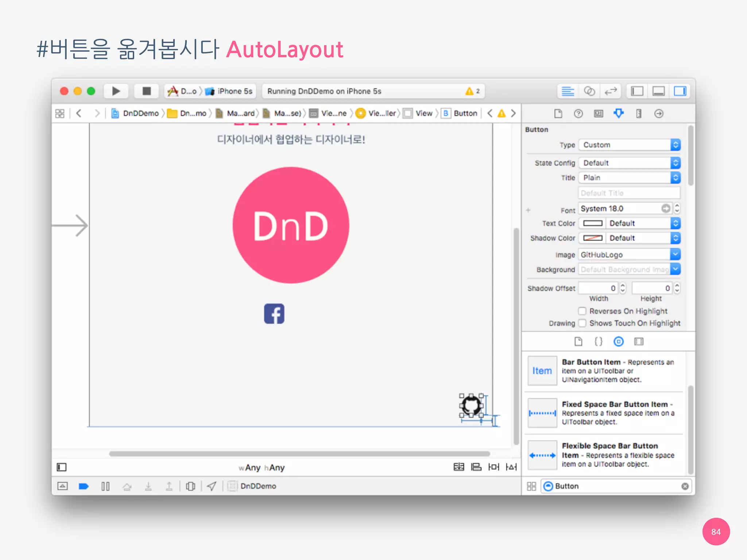Screen dimensions: 747x560
Task: Run the app with the Play button
Action: click(116, 91)
